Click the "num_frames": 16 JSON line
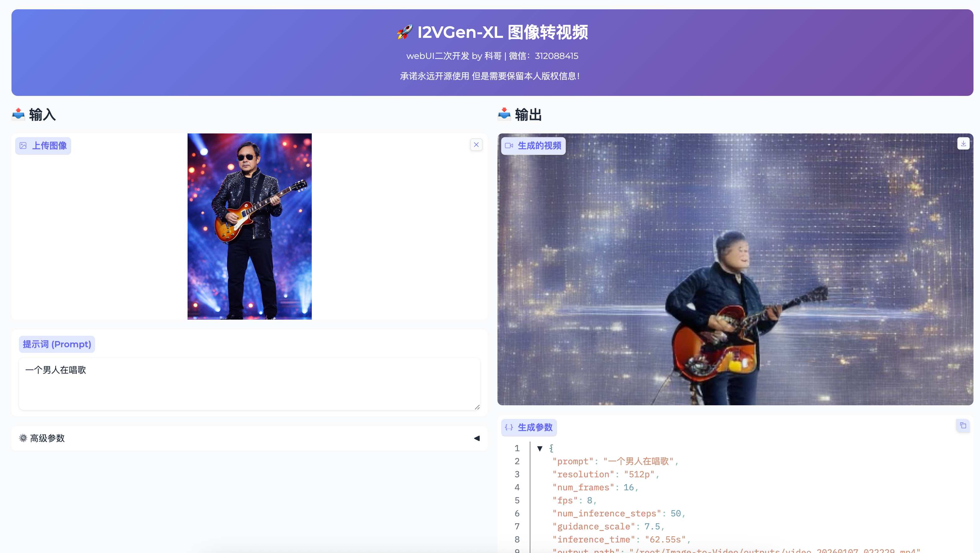 click(595, 488)
